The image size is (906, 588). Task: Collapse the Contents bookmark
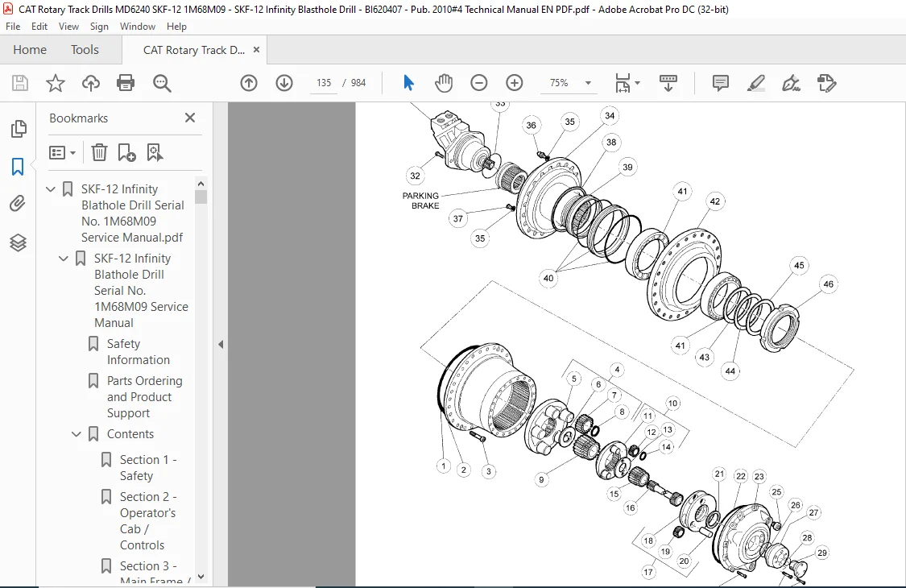(x=77, y=434)
